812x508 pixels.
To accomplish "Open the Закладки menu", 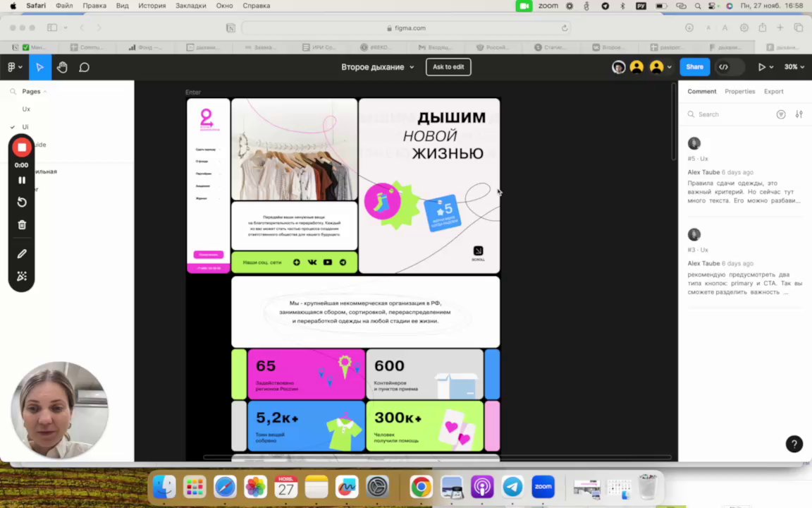I will tap(190, 6).
